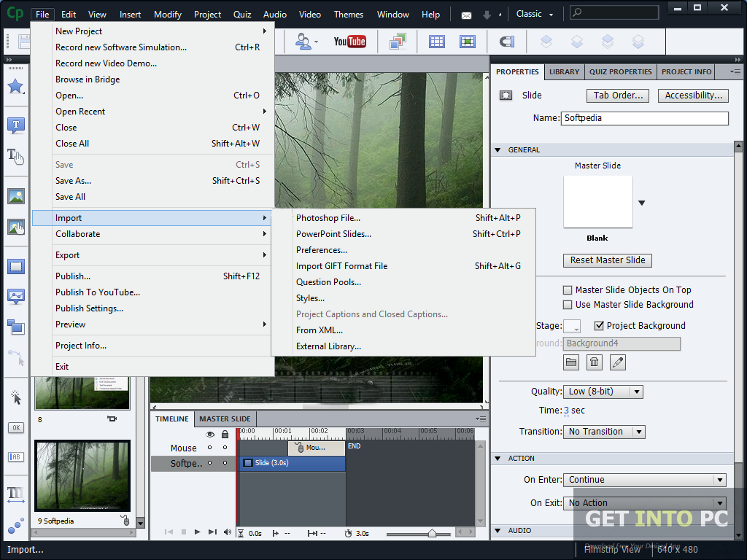
Task: Uncheck the Project Background checkbox
Action: pyautogui.click(x=599, y=326)
